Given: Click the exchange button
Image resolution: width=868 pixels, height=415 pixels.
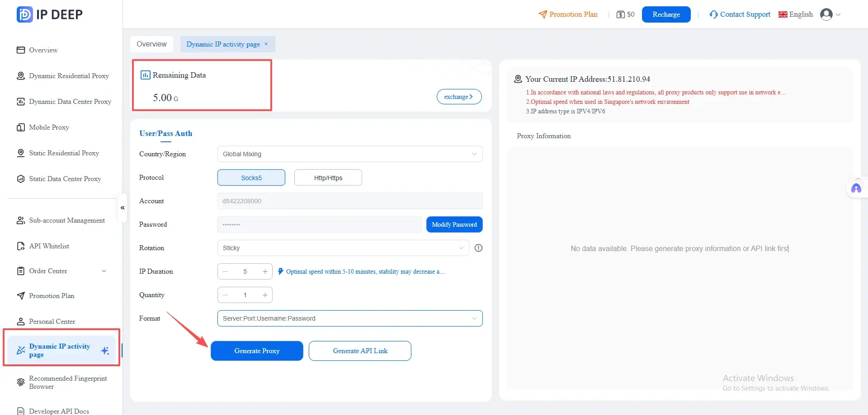Looking at the screenshot, I should point(459,97).
